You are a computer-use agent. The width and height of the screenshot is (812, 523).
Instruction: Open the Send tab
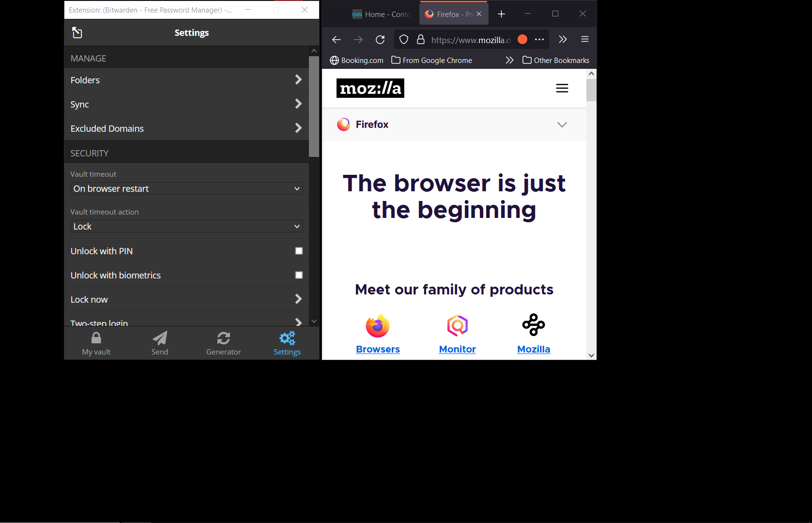[x=160, y=344]
